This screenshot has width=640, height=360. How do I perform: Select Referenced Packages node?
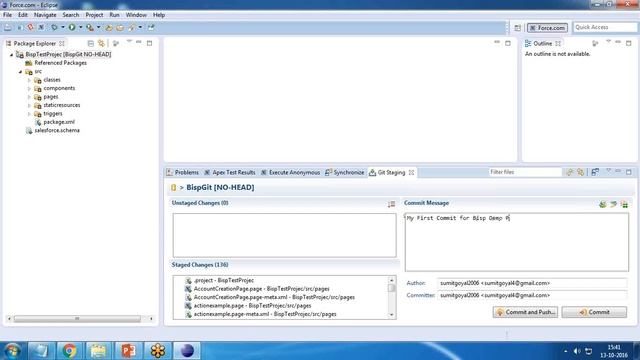pos(56,63)
